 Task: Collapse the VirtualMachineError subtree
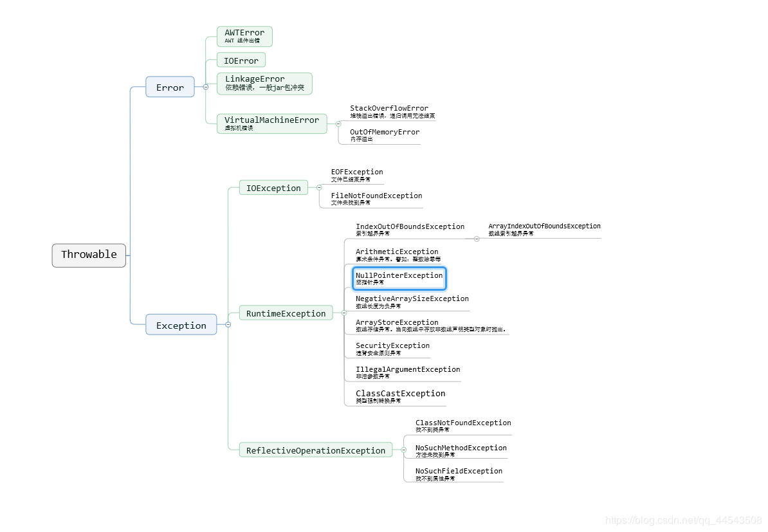[x=338, y=124]
